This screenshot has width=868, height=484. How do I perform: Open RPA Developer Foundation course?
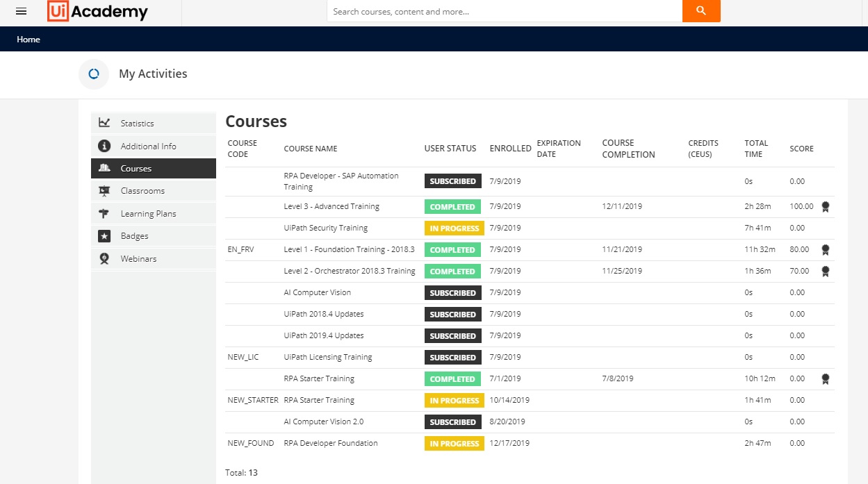(331, 443)
